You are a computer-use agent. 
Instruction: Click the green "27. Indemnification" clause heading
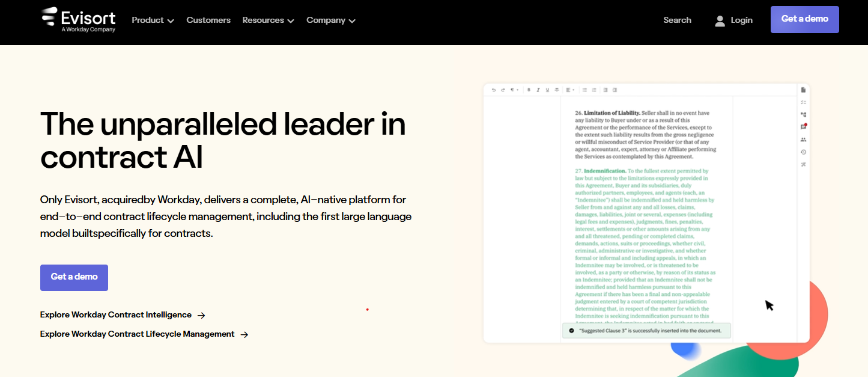pos(601,171)
